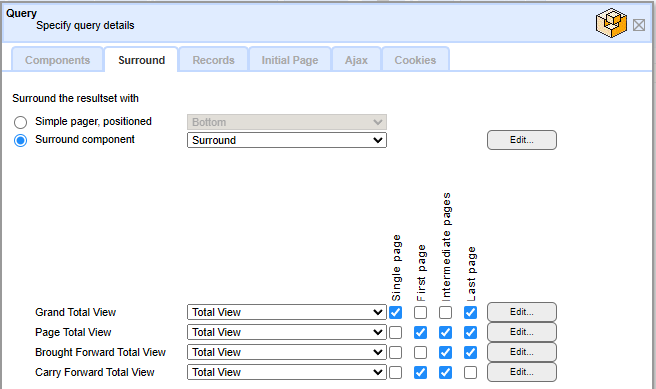Viewport: 656px width, 389px height.
Task: Tick Page Total View Single page checkbox
Action: pos(395,333)
